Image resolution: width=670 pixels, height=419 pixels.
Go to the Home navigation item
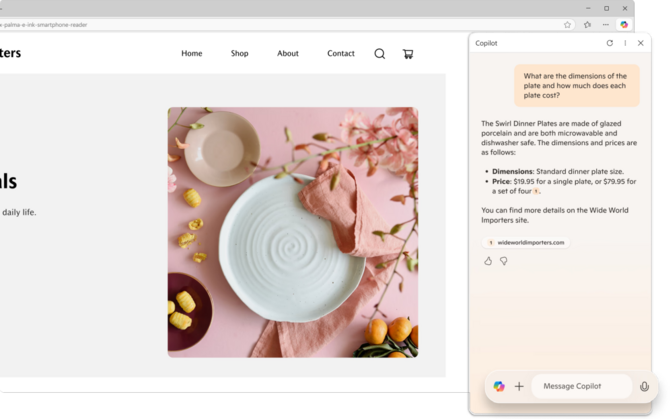[x=191, y=54]
